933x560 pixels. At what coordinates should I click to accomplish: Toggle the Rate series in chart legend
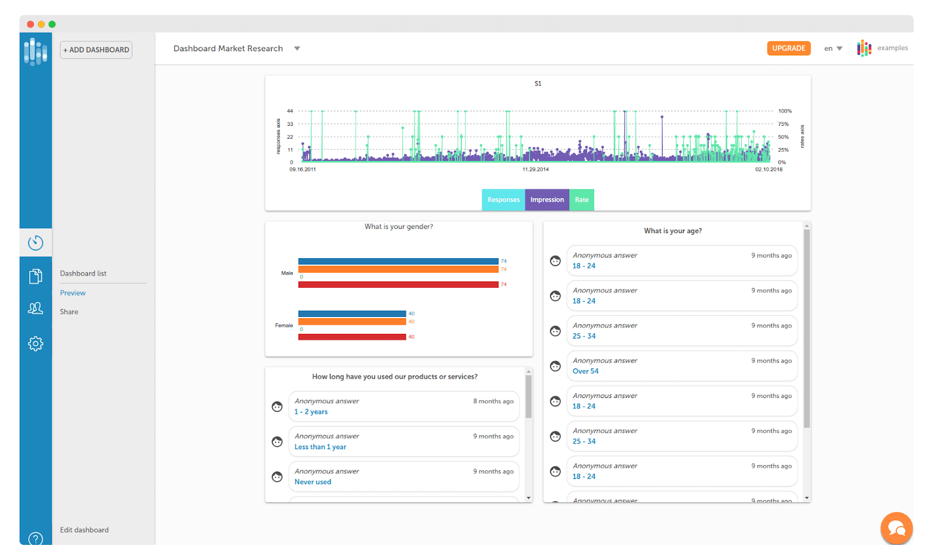(x=581, y=200)
